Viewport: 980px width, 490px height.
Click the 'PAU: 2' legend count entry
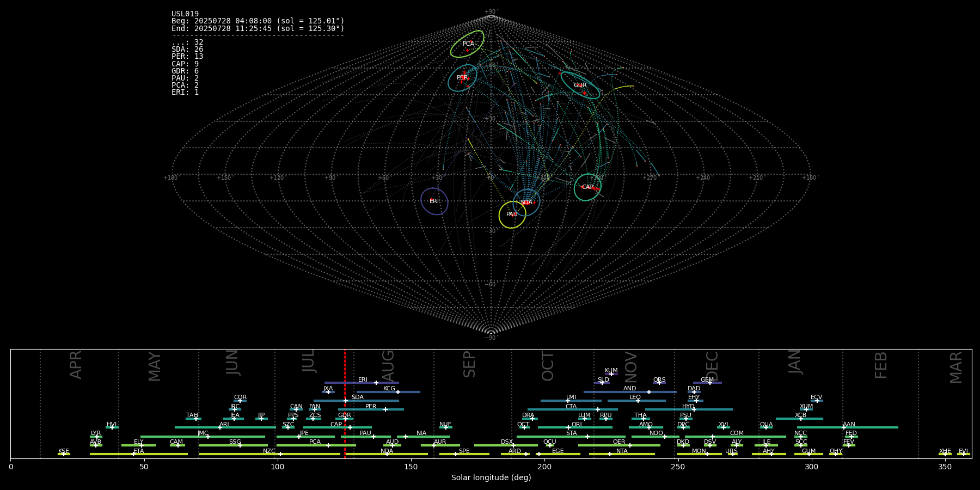pyautogui.click(x=185, y=78)
